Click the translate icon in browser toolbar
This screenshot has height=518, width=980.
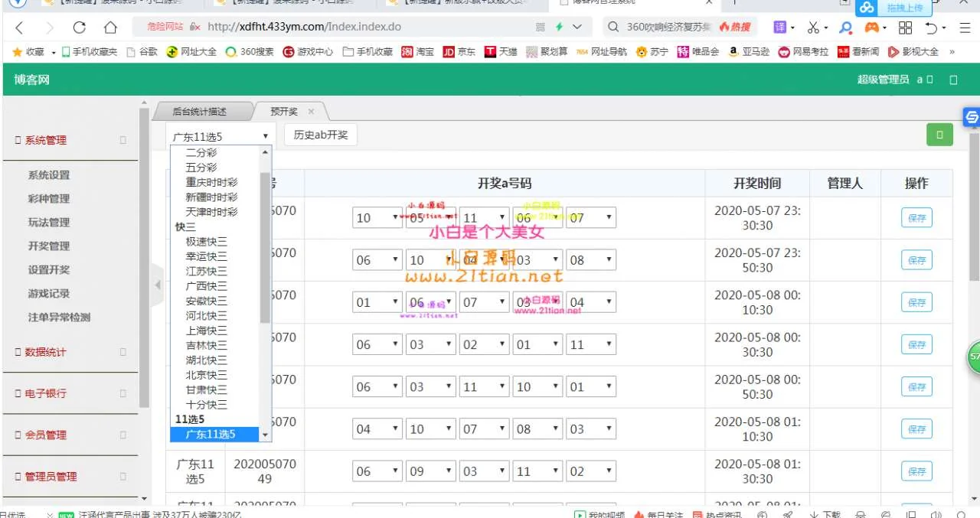click(780, 28)
